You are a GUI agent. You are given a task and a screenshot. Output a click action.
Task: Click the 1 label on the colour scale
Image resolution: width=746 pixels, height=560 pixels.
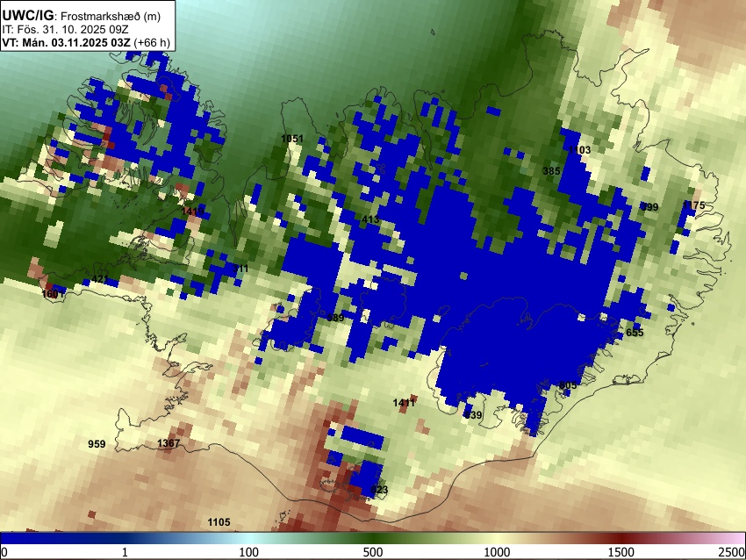[125, 552]
